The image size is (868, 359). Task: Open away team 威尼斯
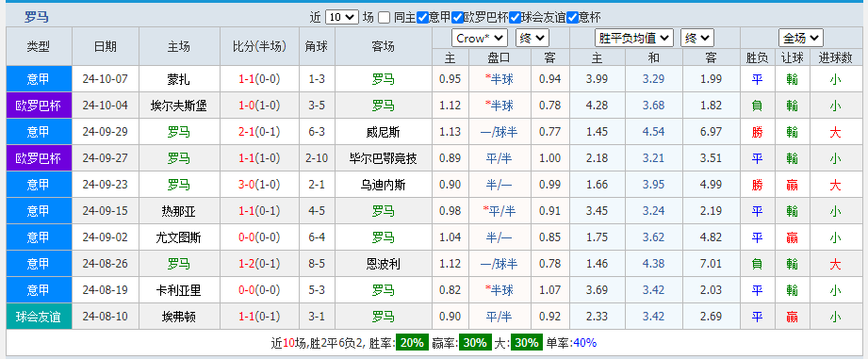point(383,132)
